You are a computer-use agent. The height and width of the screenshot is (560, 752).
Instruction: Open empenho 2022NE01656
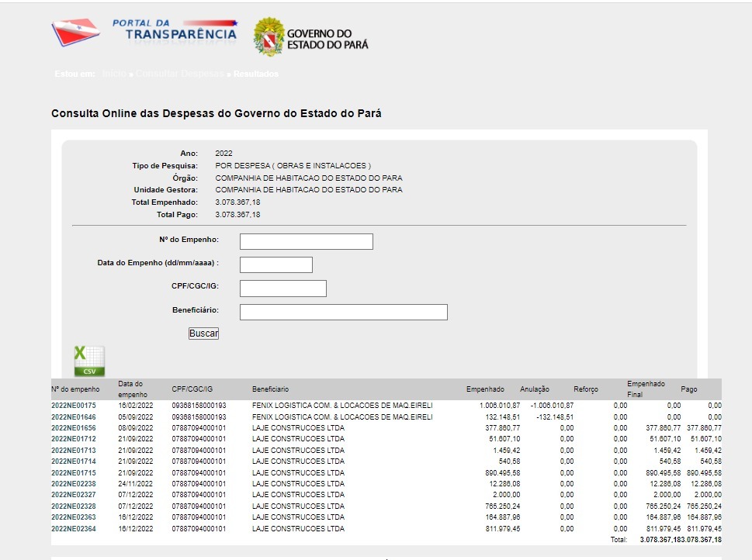[x=74, y=427]
